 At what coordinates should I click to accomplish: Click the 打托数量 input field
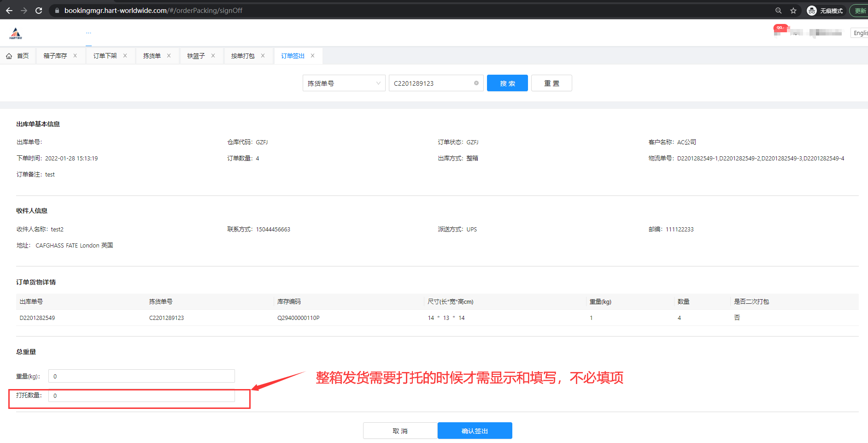(x=141, y=396)
